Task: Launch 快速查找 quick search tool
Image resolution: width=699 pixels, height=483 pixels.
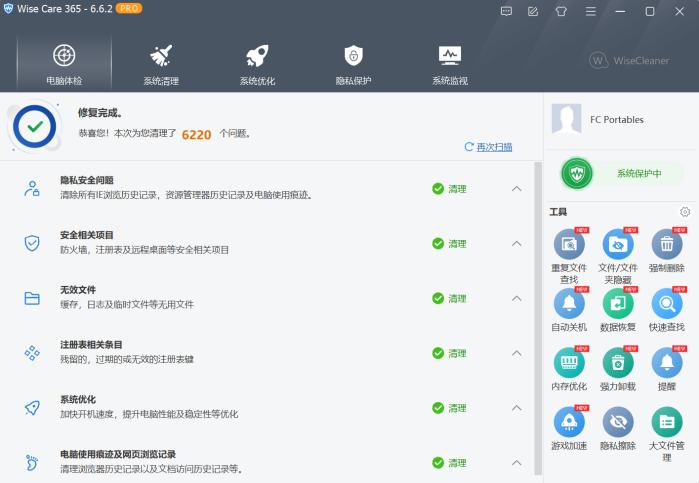Action: (x=667, y=303)
